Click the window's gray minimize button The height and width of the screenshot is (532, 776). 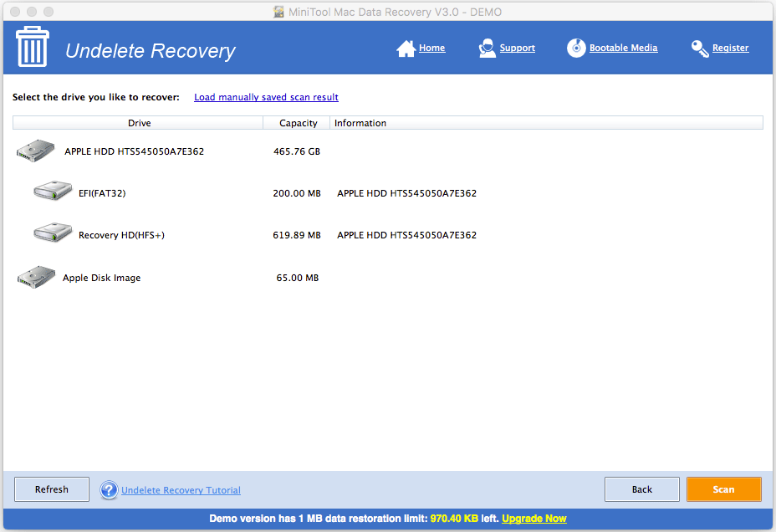click(32, 12)
